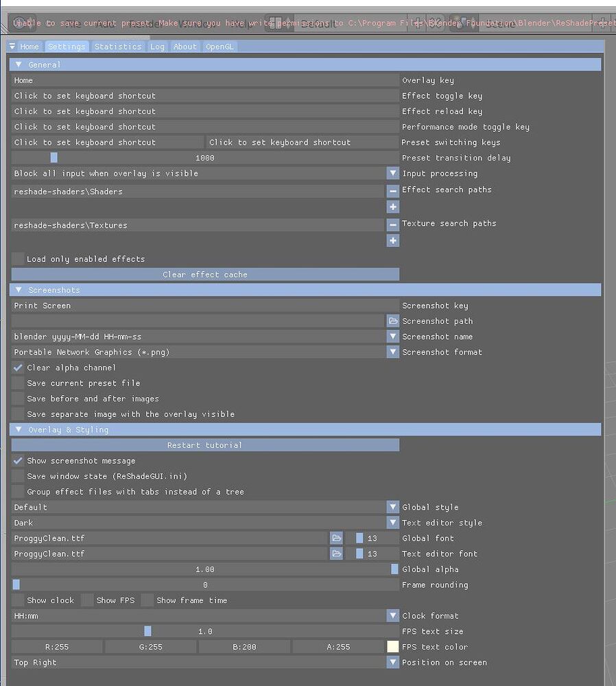Remove the reshade-shaders\Shaders effect path
616x686 pixels.
(392, 191)
